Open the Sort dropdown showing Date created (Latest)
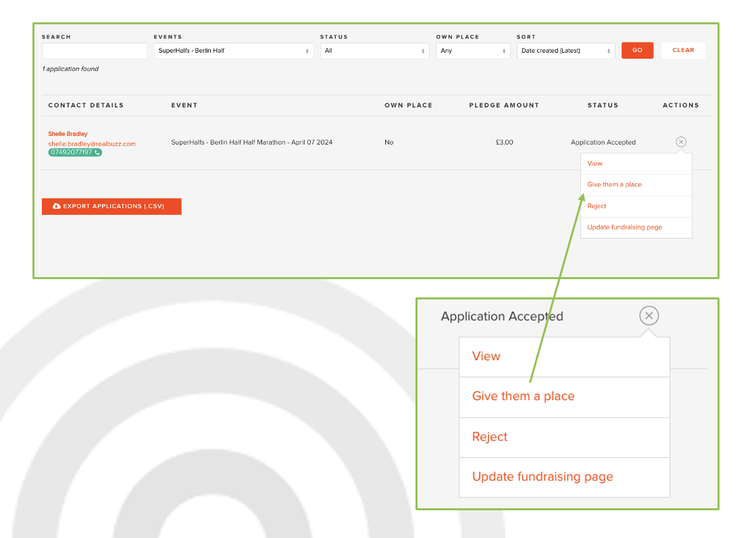This screenshot has height=538, width=756. coord(565,50)
